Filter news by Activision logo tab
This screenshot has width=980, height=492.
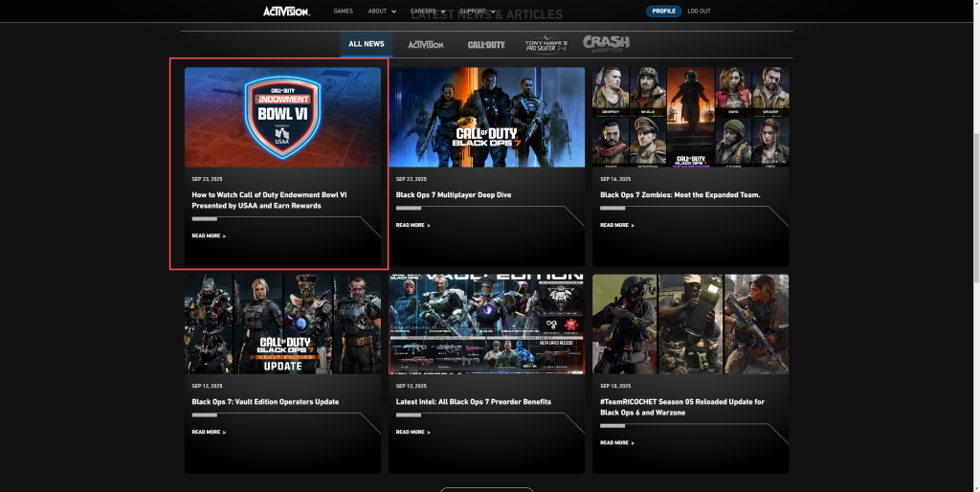pyautogui.click(x=426, y=44)
